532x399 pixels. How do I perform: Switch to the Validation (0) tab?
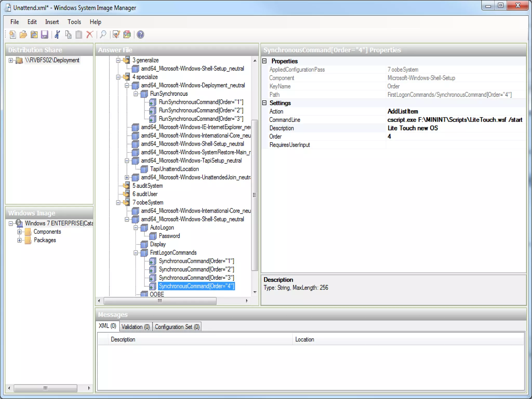(x=136, y=327)
